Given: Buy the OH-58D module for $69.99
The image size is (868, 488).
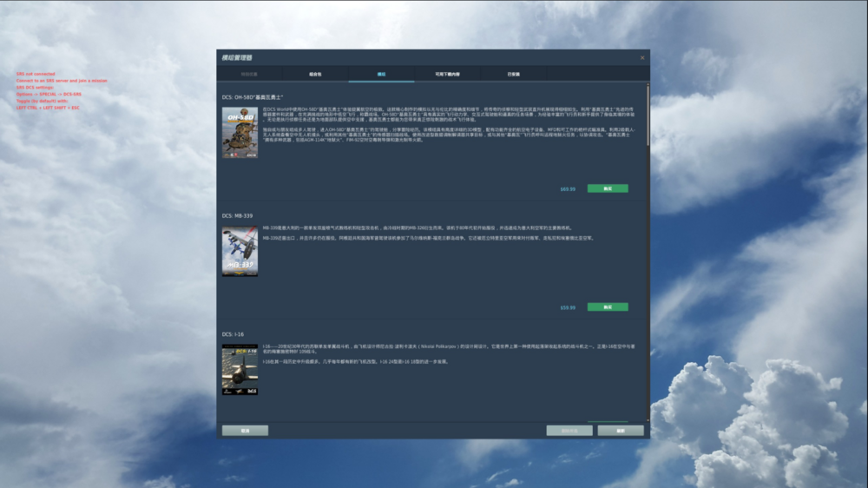Looking at the screenshot, I should click(608, 189).
